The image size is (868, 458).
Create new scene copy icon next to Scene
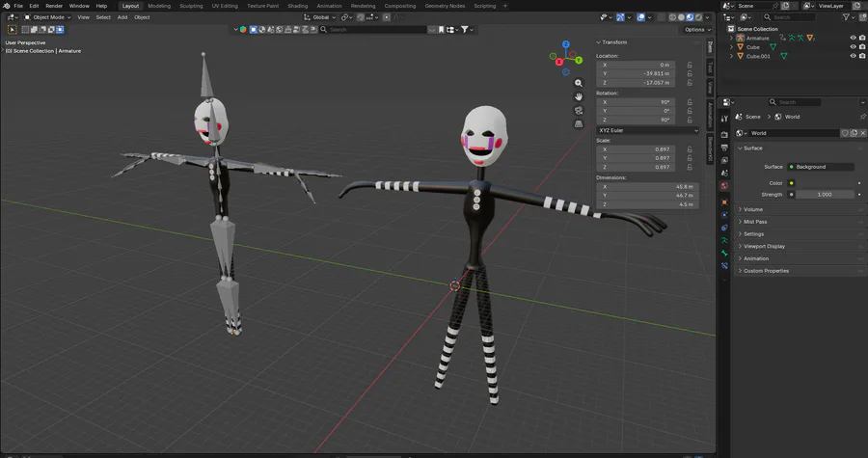(x=785, y=6)
